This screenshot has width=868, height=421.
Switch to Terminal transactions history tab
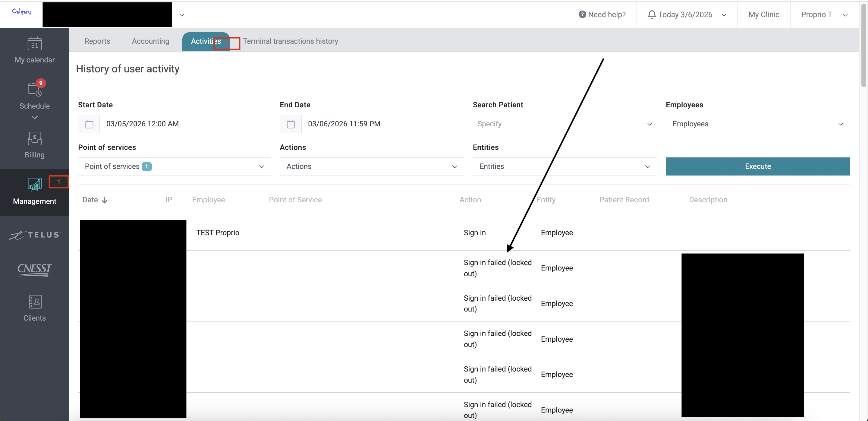pos(291,41)
